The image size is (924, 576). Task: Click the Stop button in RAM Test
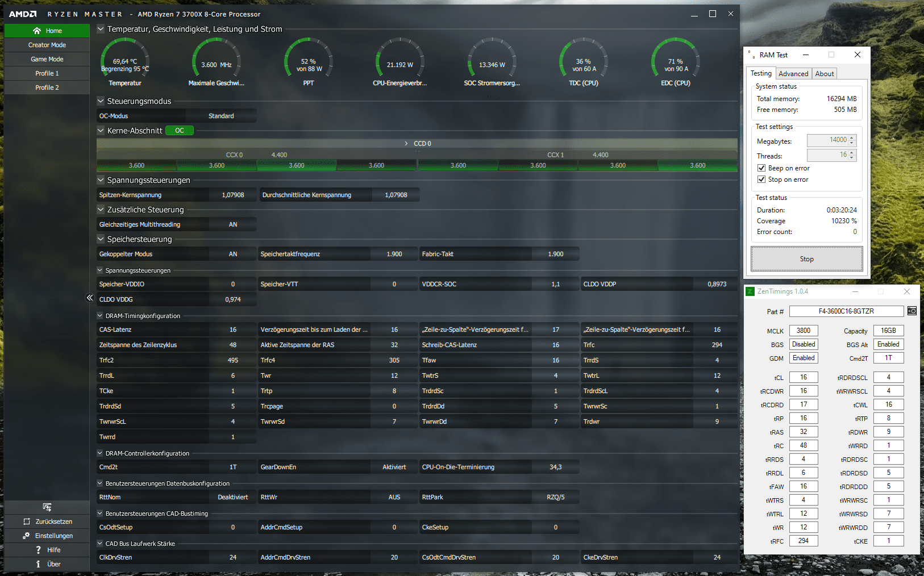pyautogui.click(x=807, y=259)
